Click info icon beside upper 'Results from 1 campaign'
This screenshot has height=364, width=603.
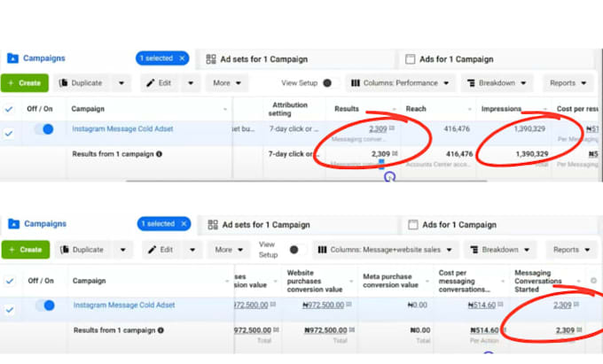159,154
